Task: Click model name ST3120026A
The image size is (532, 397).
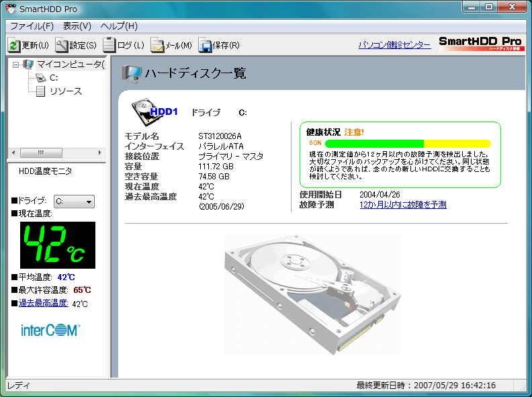Action: click(220, 136)
